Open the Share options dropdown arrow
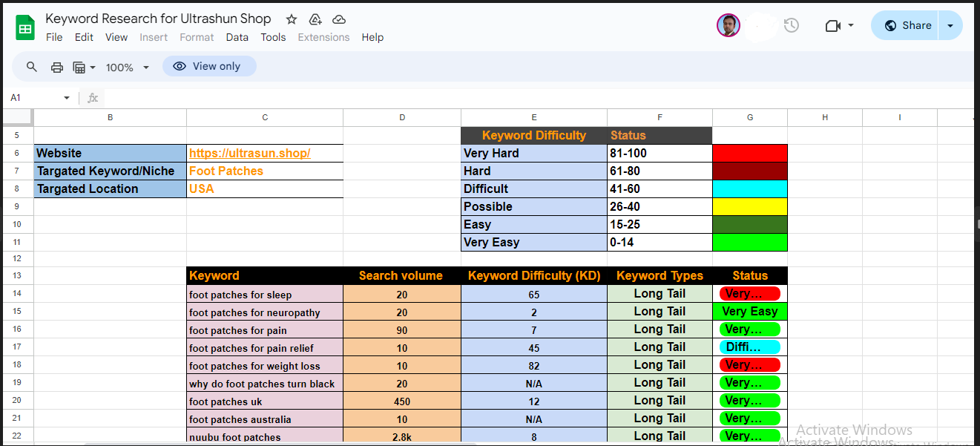The width and height of the screenshot is (980, 446). point(950,25)
